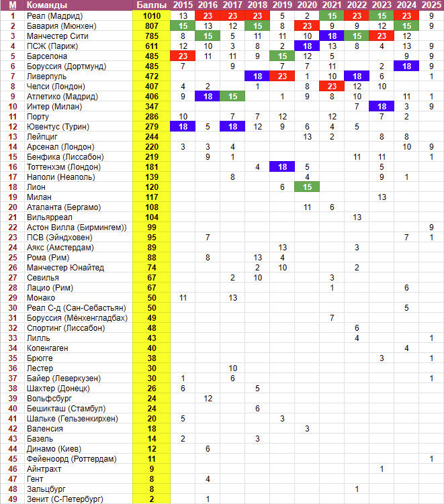Click team name 'Зальцбург'
Image resolution: width=444 pixels, height=504 pixels.
click(x=46, y=489)
